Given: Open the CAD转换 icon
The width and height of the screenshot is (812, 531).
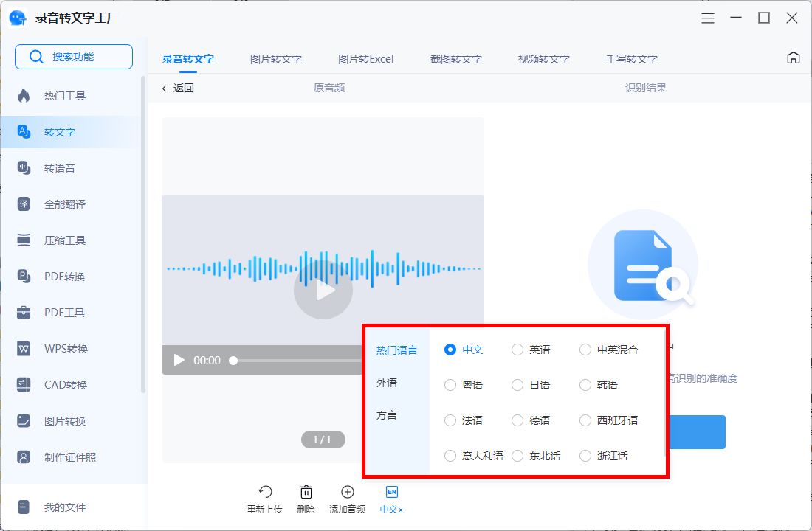Looking at the screenshot, I should (24, 384).
